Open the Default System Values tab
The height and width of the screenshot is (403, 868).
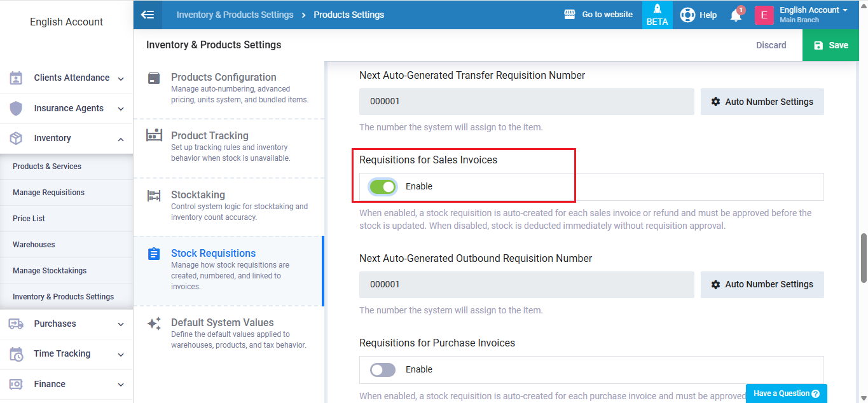pyautogui.click(x=222, y=323)
